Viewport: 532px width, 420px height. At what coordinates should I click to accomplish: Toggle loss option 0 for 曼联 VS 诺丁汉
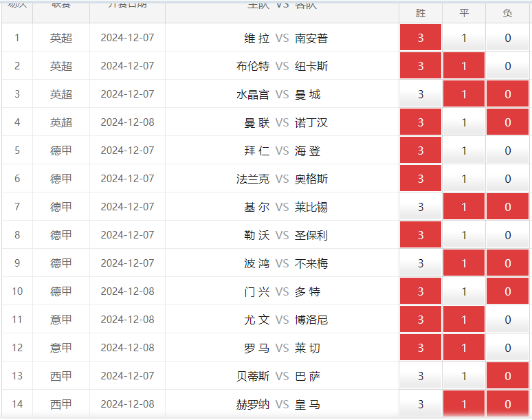coord(507,122)
